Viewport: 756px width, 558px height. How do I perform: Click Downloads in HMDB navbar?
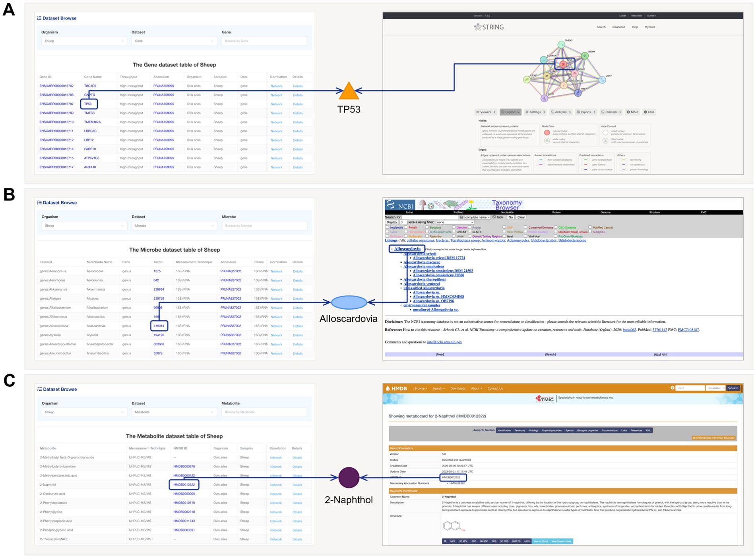458,388
